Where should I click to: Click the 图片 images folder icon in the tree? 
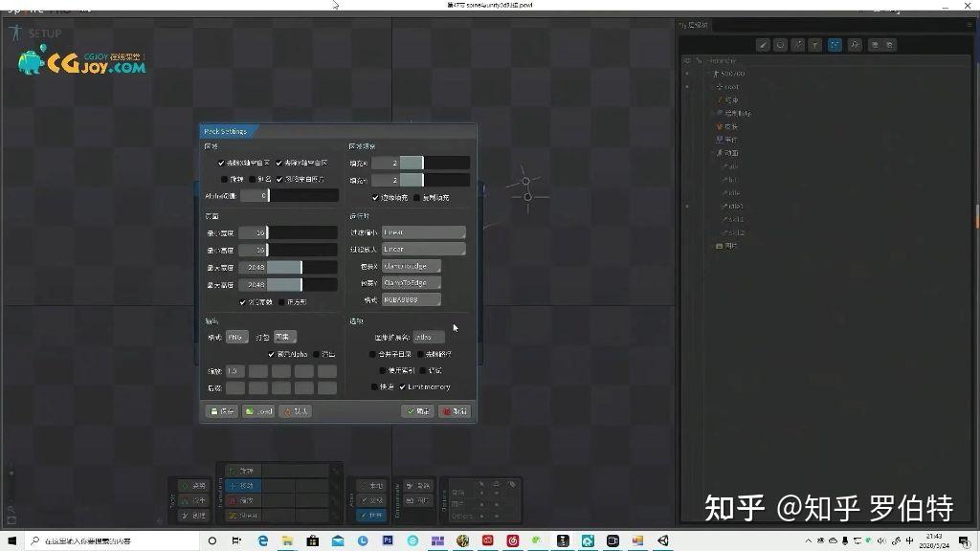(720, 244)
